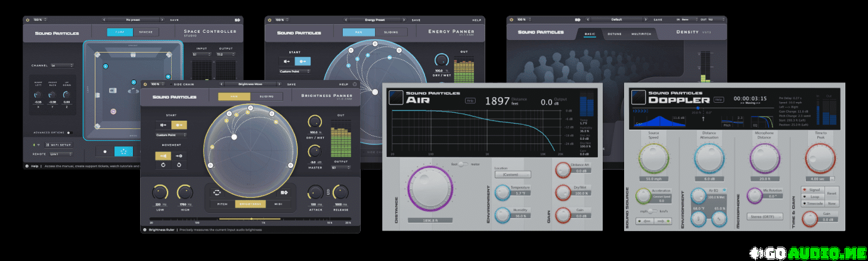
Task: Click Source Speed knob in Doppler plugin
Action: 655,159
